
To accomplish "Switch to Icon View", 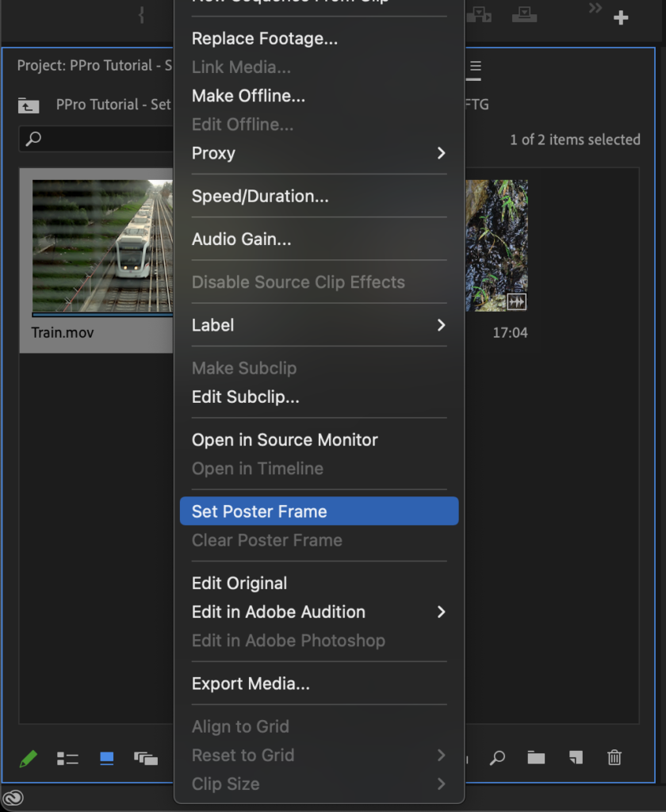I will click(x=107, y=759).
